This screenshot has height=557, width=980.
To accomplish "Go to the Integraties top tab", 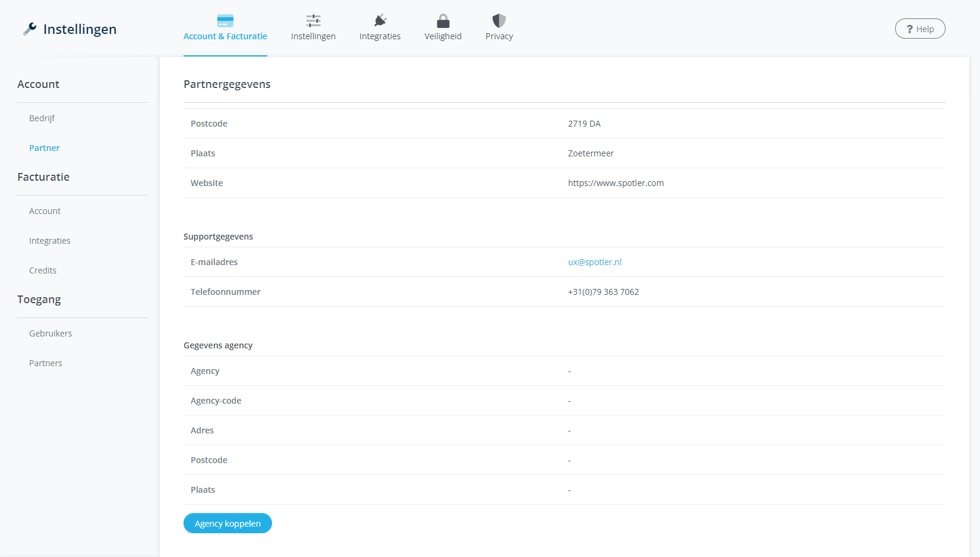I will coord(380,29).
